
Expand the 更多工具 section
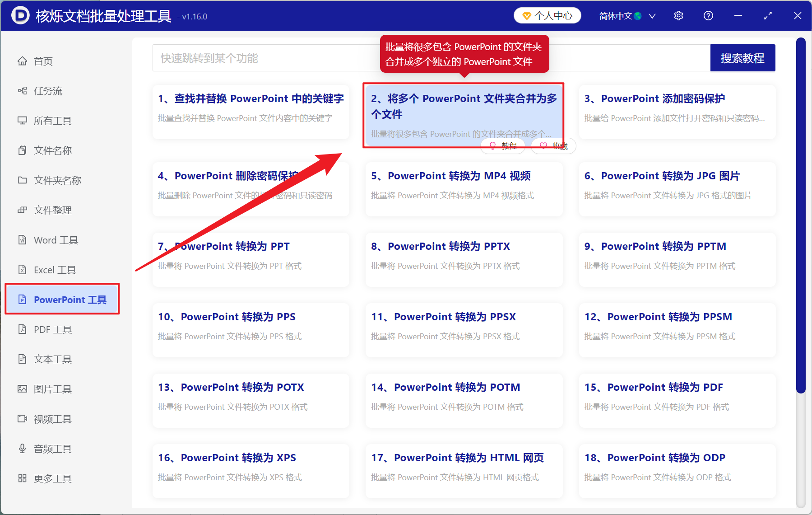coord(52,478)
